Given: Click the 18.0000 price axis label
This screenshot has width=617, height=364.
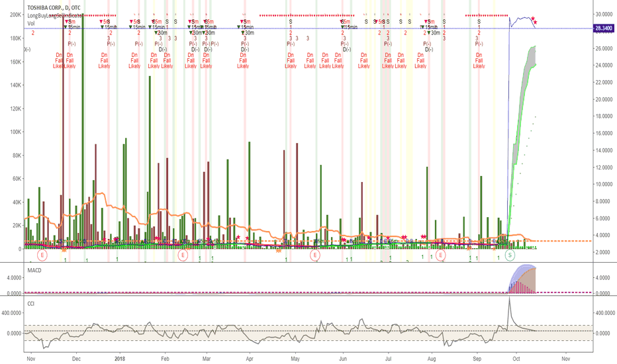Looking at the screenshot, I should (x=604, y=116).
